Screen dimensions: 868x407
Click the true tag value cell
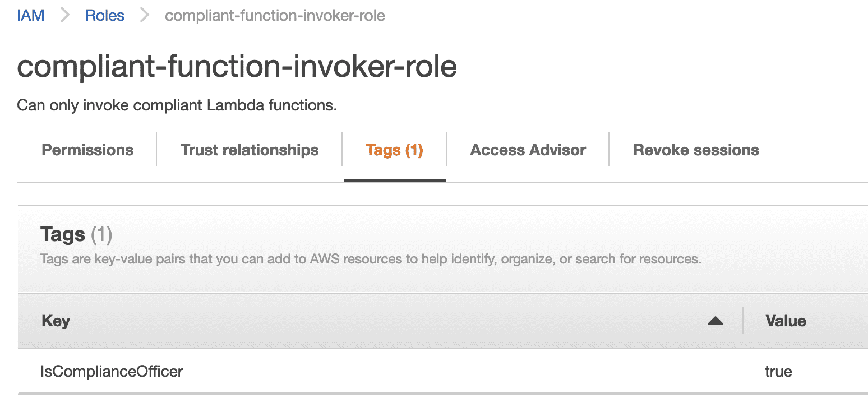pos(778,371)
